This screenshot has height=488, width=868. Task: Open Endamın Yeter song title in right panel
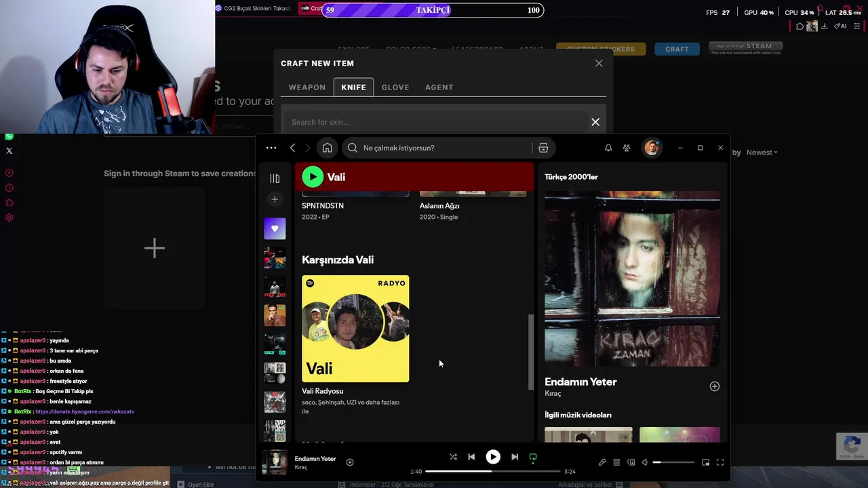[x=580, y=382]
